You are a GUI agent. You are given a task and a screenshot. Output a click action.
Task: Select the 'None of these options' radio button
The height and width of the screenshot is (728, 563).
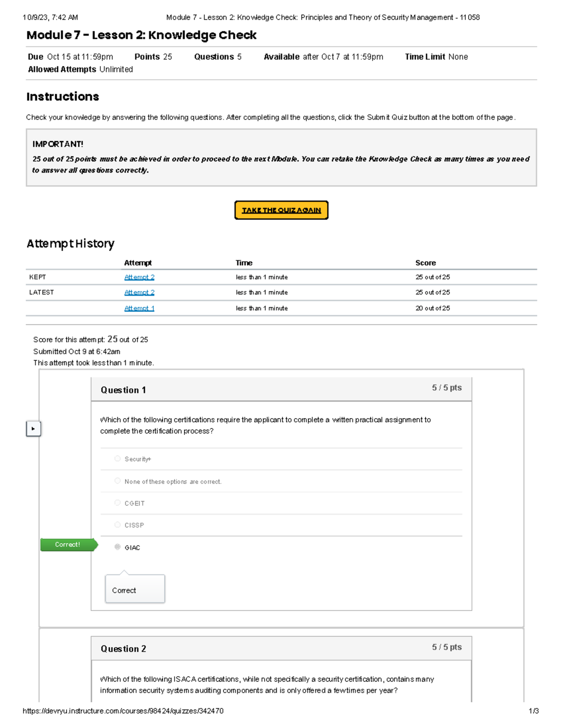coord(117,480)
